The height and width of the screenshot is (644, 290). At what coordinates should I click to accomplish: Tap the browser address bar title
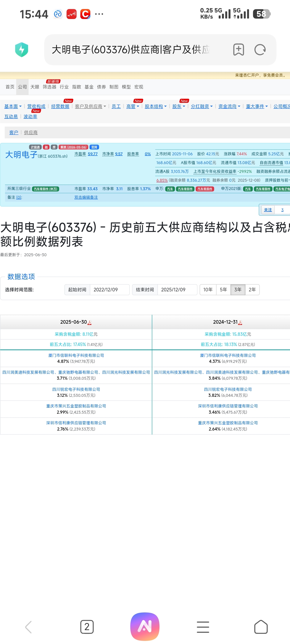(x=130, y=49)
